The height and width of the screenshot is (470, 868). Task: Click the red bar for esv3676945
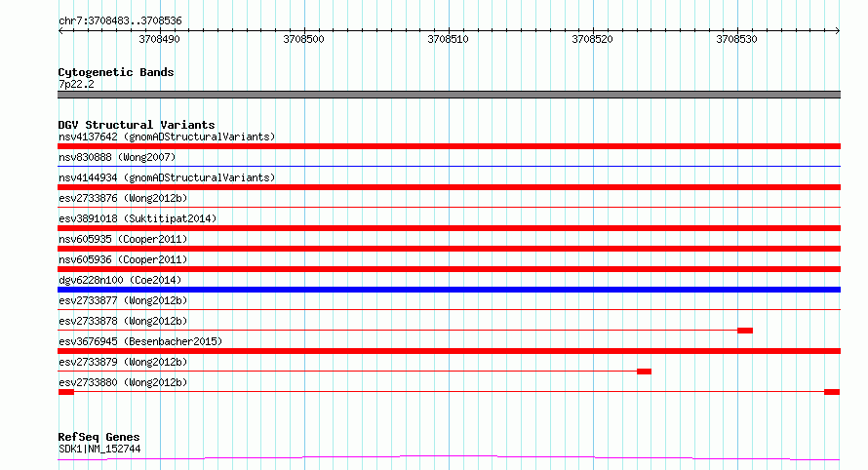[449, 351]
